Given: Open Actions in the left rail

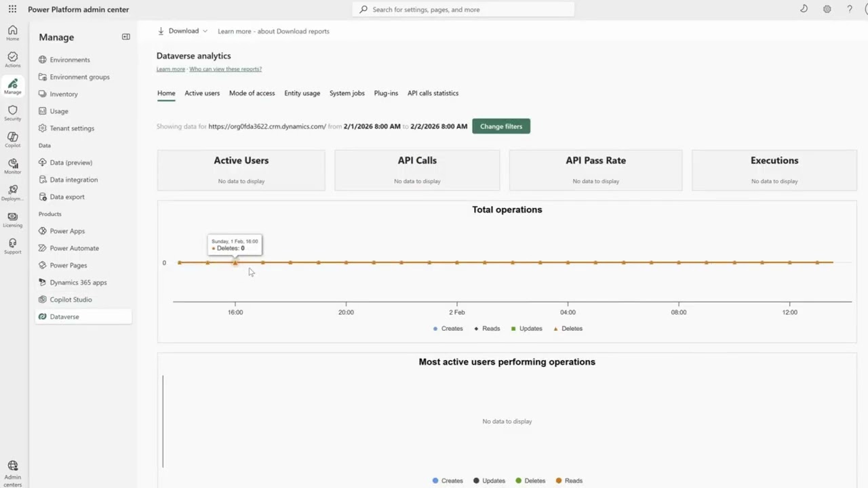Looking at the screenshot, I should 12,60.
